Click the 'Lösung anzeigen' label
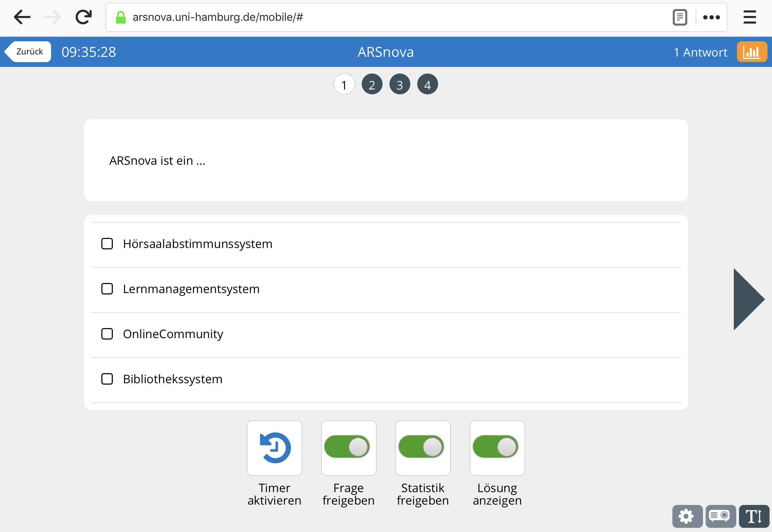 tap(497, 494)
